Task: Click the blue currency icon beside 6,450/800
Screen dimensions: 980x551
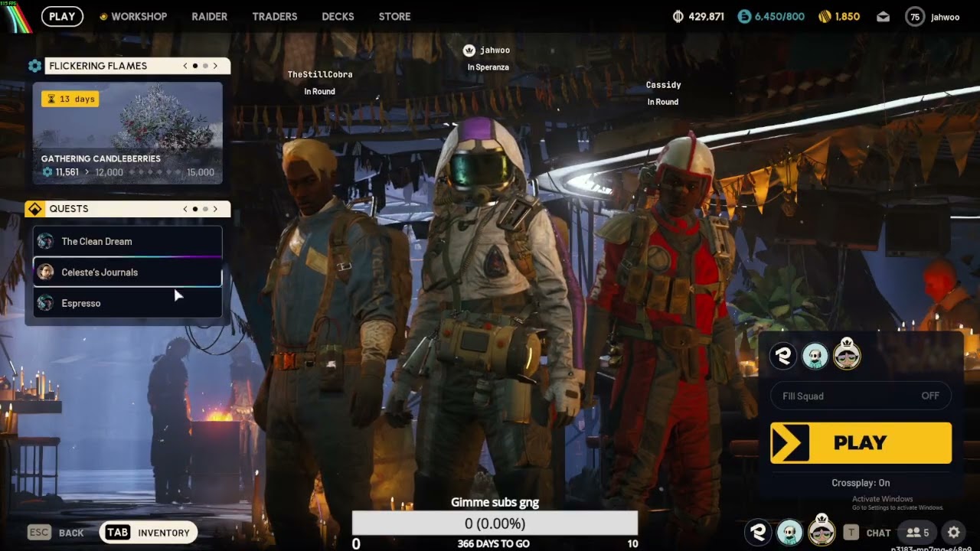Action: 744,16
